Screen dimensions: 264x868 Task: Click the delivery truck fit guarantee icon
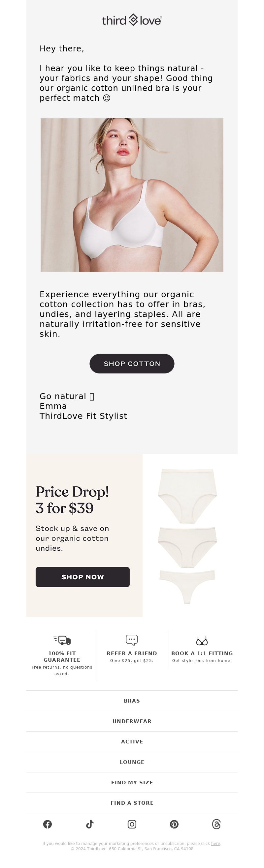62,640
